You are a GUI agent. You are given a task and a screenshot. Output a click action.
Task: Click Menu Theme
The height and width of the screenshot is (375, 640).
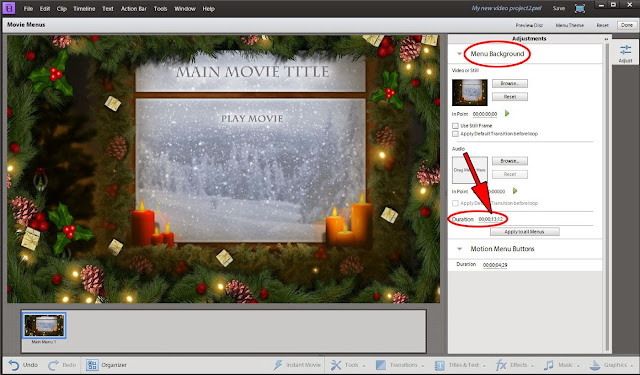point(569,25)
